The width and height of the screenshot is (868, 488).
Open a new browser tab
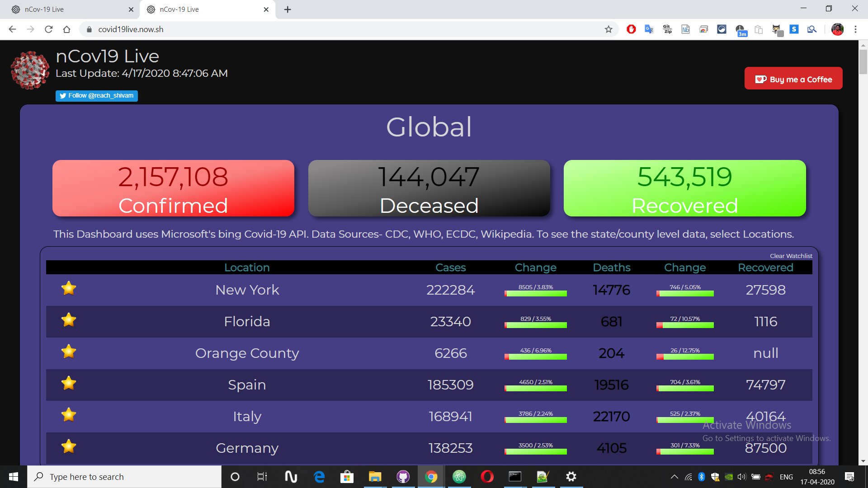click(x=288, y=9)
